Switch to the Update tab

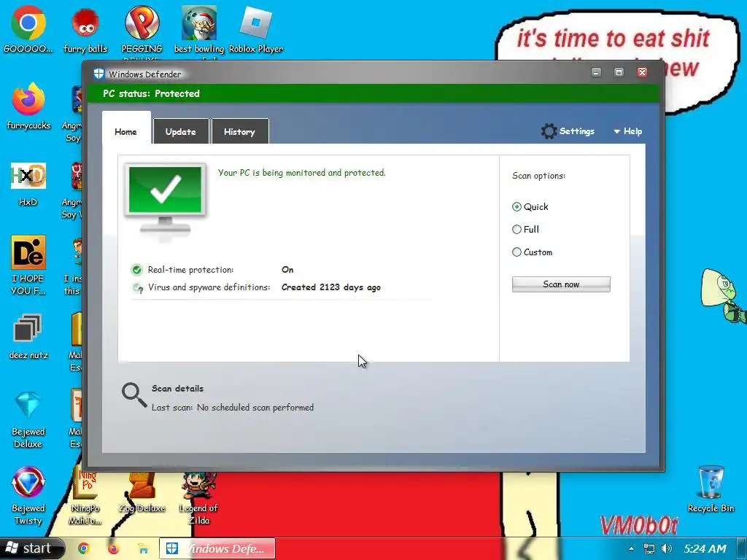point(181,131)
